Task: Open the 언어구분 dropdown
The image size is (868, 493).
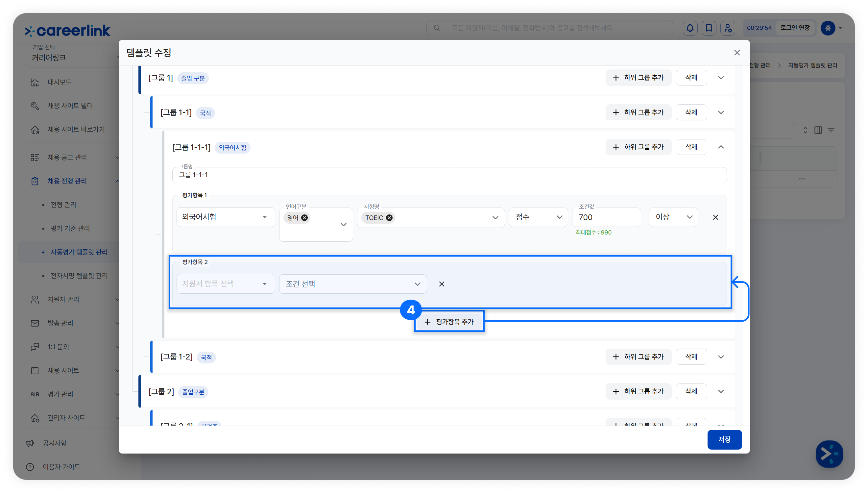Action: [x=316, y=224]
